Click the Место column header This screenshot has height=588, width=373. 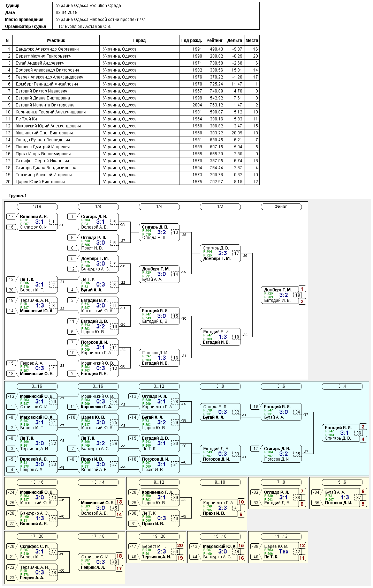click(x=252, y=40)
